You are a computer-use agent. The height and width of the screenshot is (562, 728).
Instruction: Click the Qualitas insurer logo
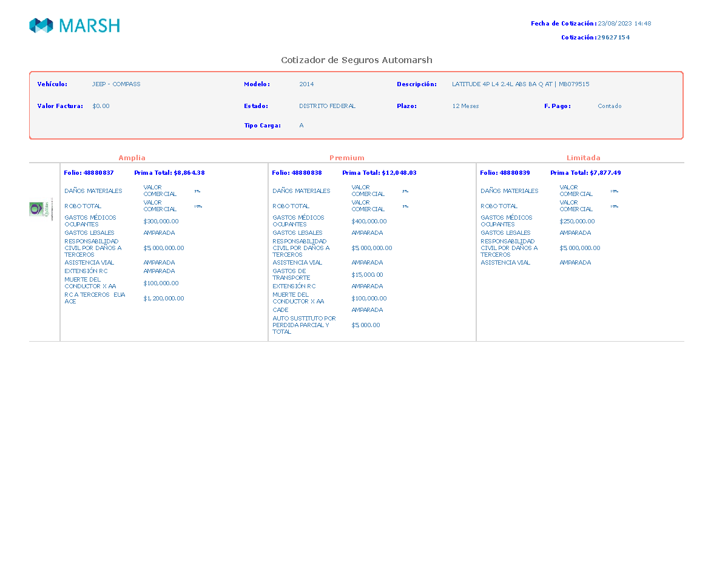click(41, 210)
